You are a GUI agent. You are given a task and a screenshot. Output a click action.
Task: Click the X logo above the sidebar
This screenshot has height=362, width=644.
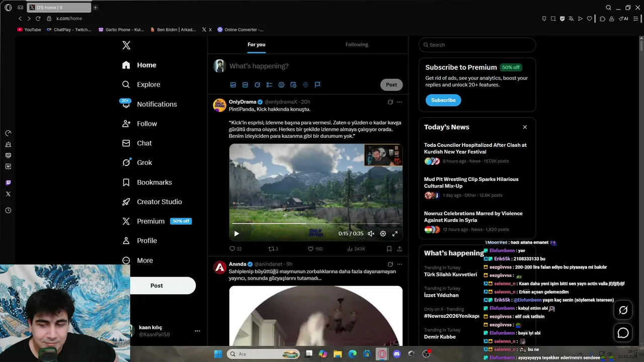[x=126, y=45]
